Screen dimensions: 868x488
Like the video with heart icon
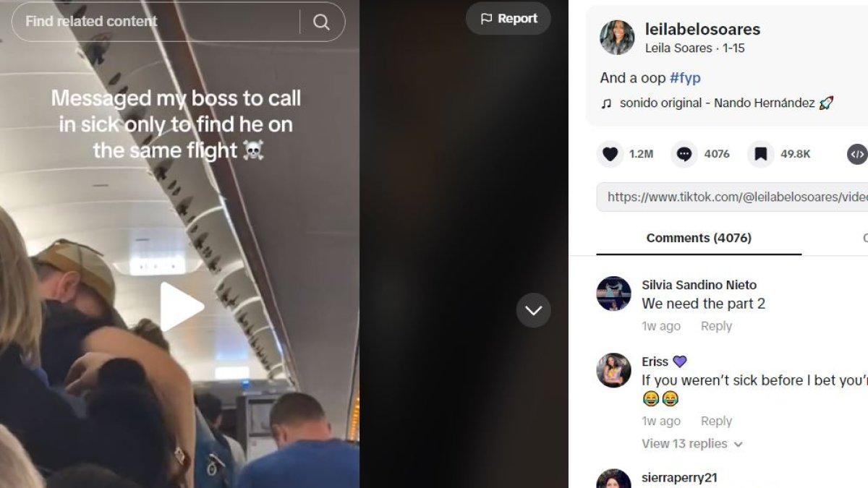click(x=610, y=154)
